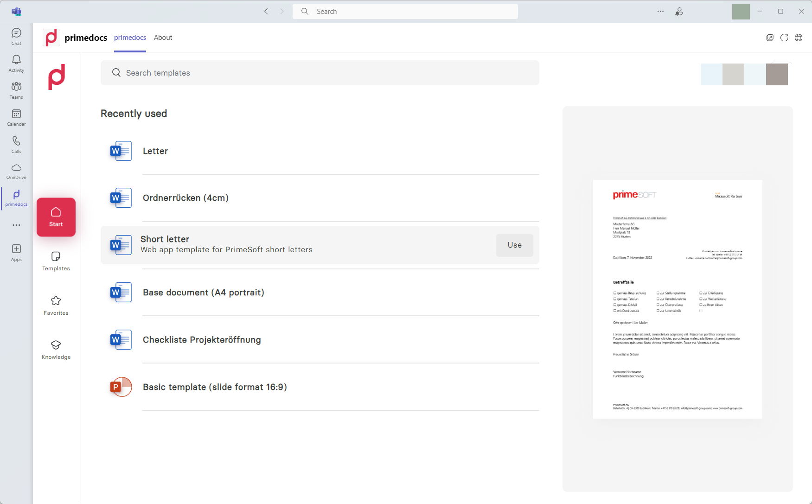Select Basic template (slide format 16:9)
This screenshot has width=812, height=504.
coord(320,387)
